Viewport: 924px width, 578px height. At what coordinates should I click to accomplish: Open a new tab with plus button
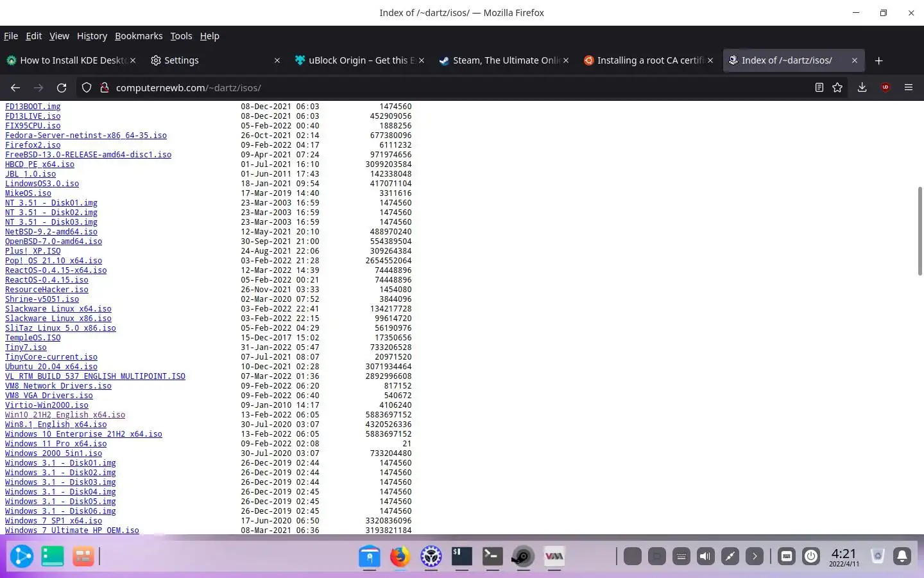pos(879,60)
